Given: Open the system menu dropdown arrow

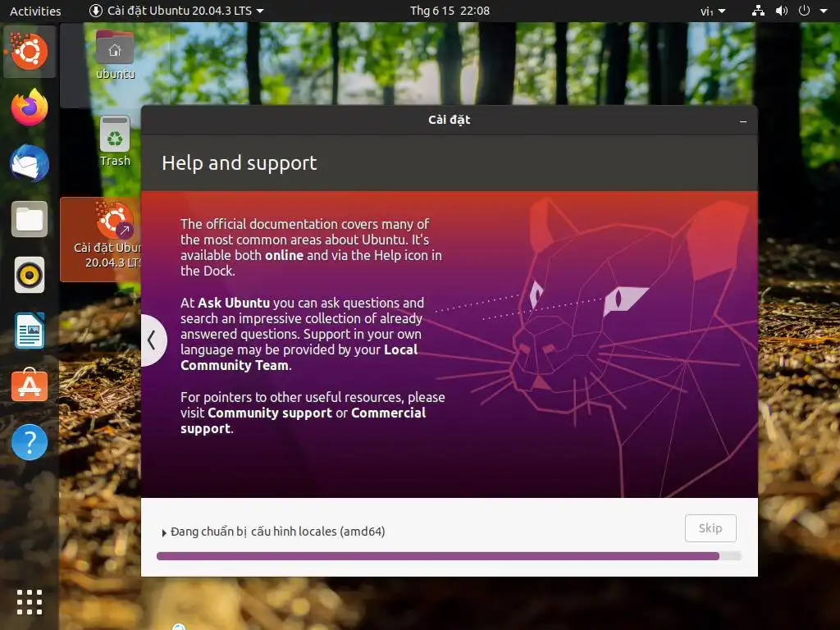Looking at the screenshot, I should click(x=824, y=11).
